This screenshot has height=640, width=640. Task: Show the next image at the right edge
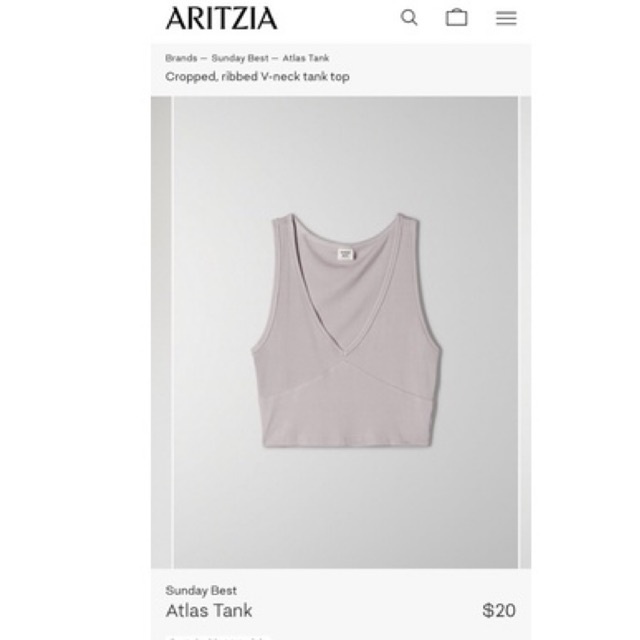point(525,332)
